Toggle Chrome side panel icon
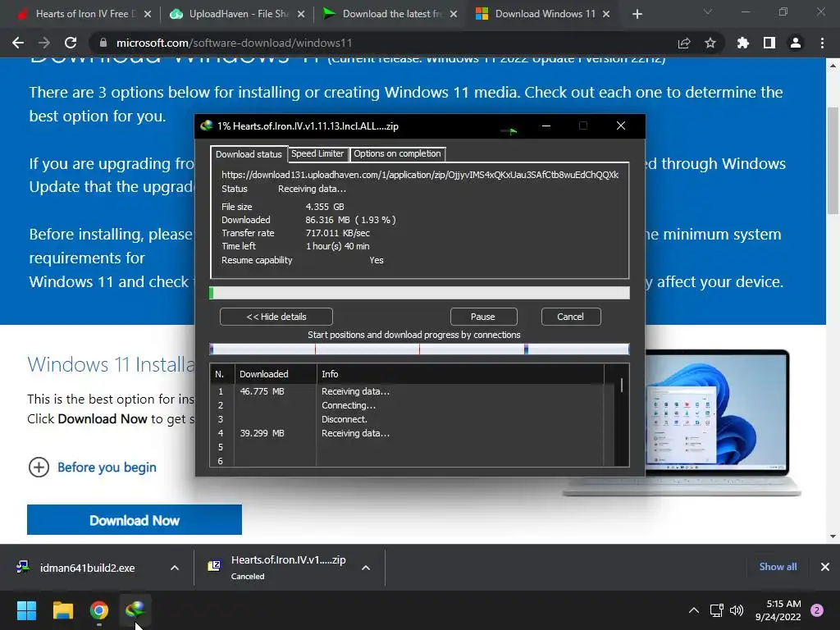This screenshot has height=630, width=840. (769, 43)
